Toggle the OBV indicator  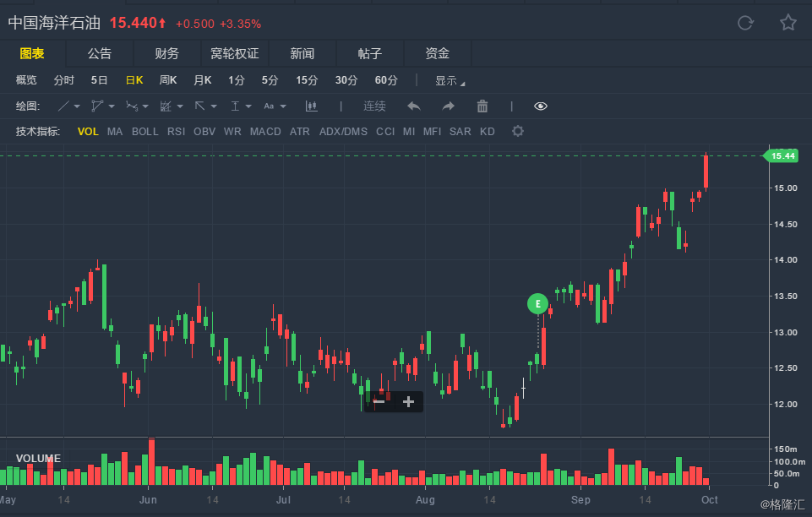coord(204,132)
